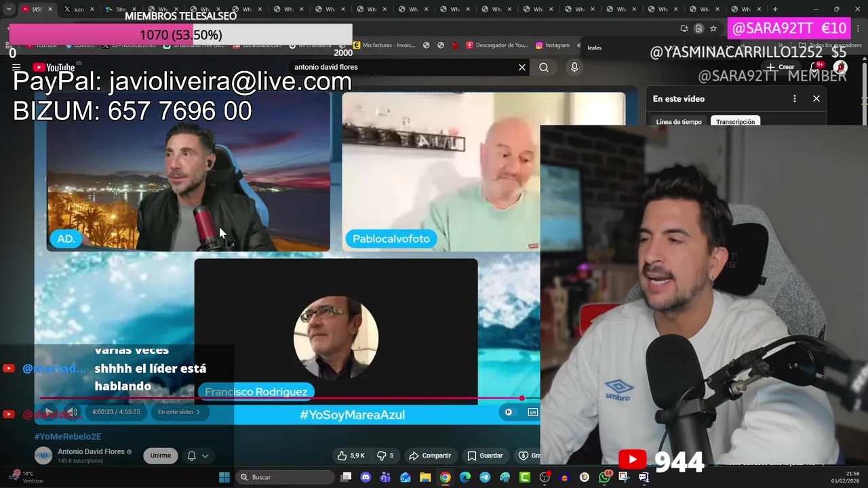Open the 'Descargador de You...' bookmark
Screen dimensions: 868x488
pos(496,45)
